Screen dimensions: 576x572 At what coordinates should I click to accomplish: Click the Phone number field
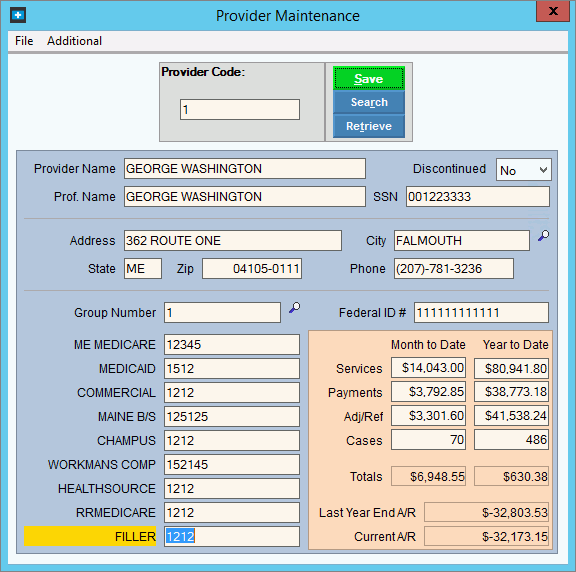click(x=454, y=269)
